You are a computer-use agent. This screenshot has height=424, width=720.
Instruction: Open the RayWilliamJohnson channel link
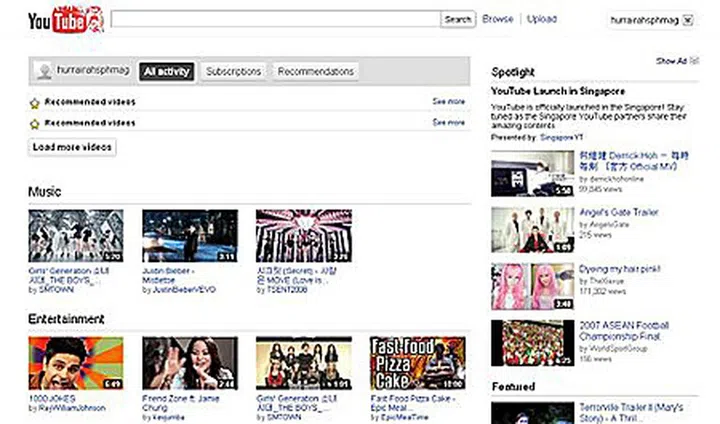click(x=72, y=408)
